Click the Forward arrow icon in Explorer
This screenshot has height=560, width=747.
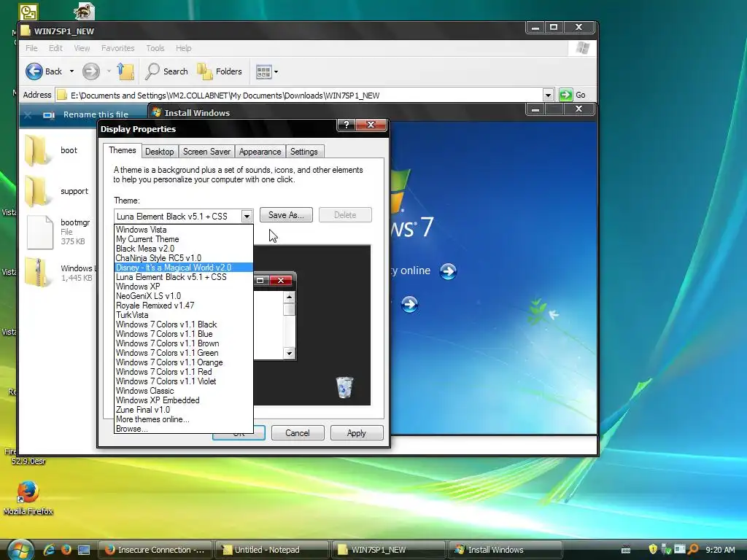(90, 71)
